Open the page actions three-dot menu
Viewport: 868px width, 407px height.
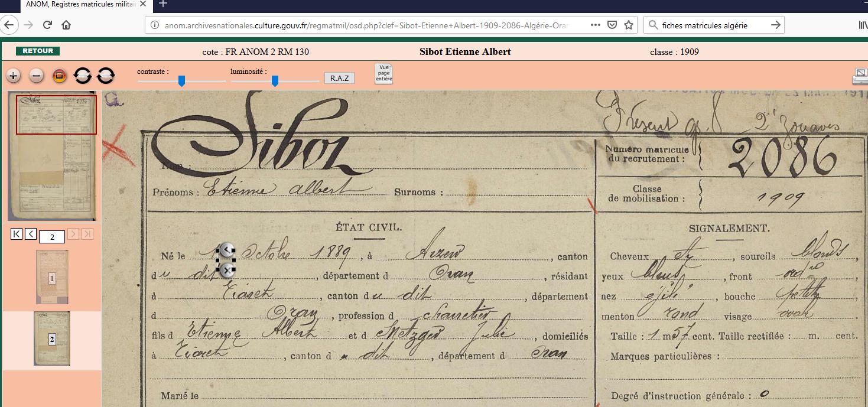click(x=596, y=25)
